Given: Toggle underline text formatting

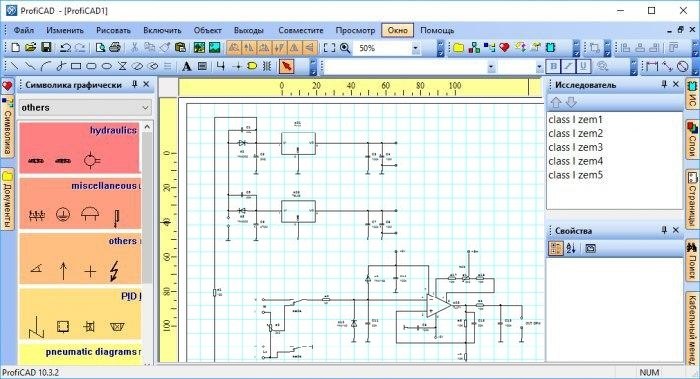Looking at the screenshot, I should [583, 67].
